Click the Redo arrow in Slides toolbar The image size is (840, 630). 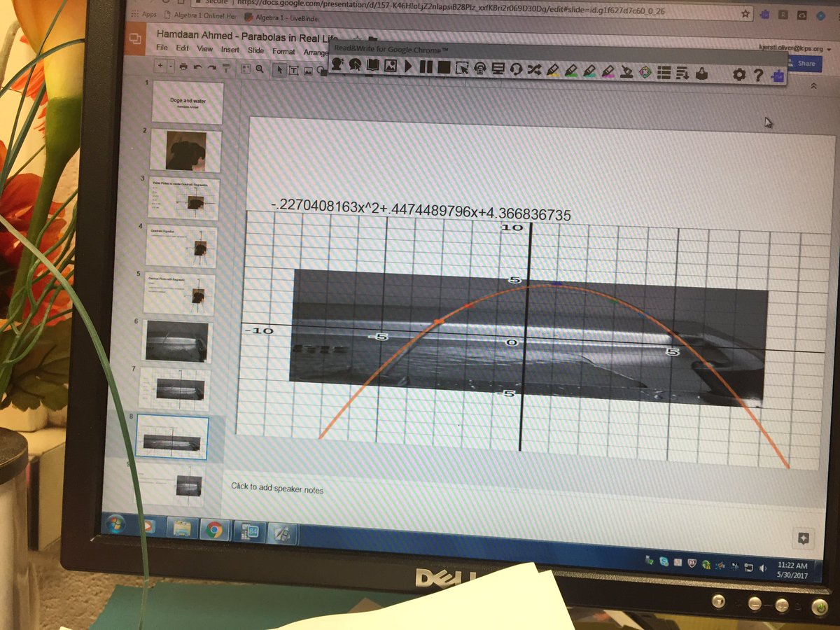pyautogui.click(x=211, y=67)
